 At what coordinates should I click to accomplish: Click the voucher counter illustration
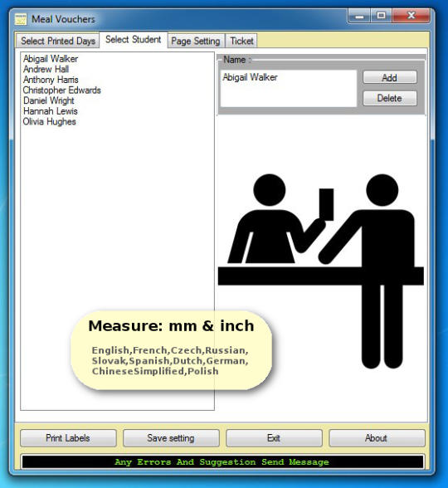point(321,271)
